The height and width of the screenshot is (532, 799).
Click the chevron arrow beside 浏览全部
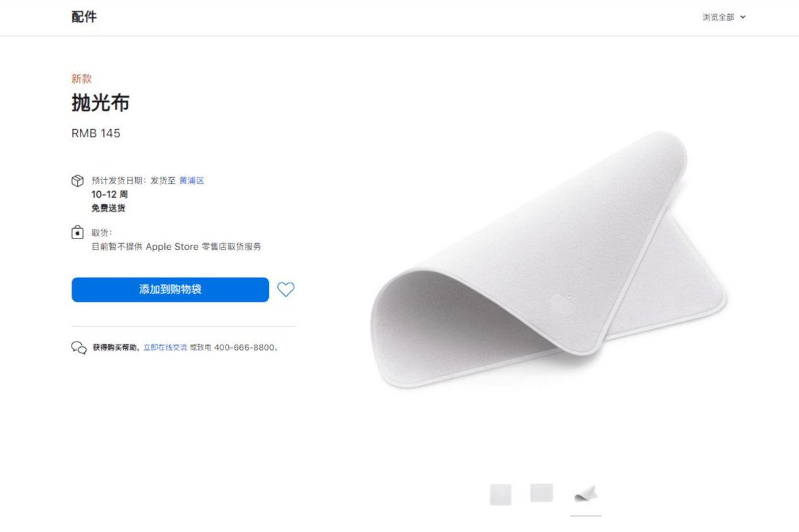point(743,17)
